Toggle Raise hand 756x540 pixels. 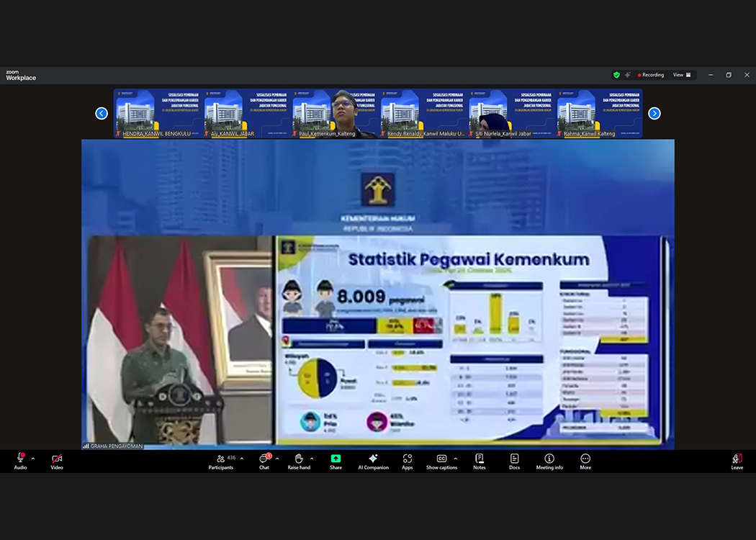(x=299, y=462)
